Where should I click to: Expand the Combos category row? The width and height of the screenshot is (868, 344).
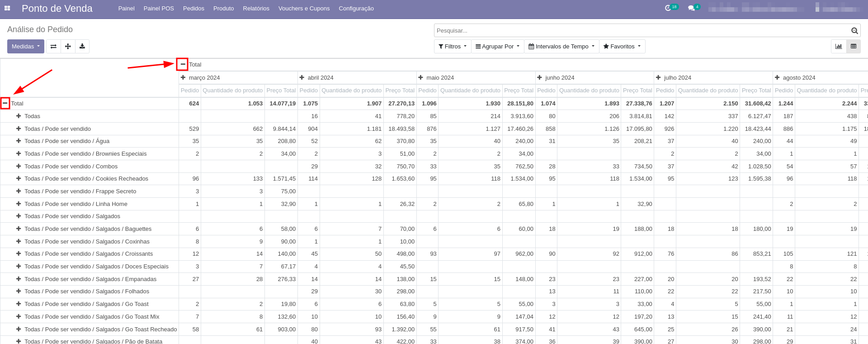[x=19, y=166]
